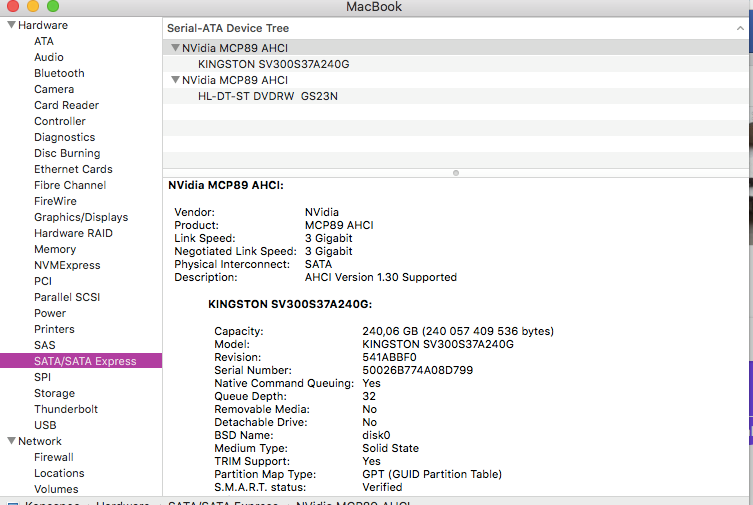This screenshot has width=753, height=505.
Task: Open the SAS category
Action: point(44,345)
